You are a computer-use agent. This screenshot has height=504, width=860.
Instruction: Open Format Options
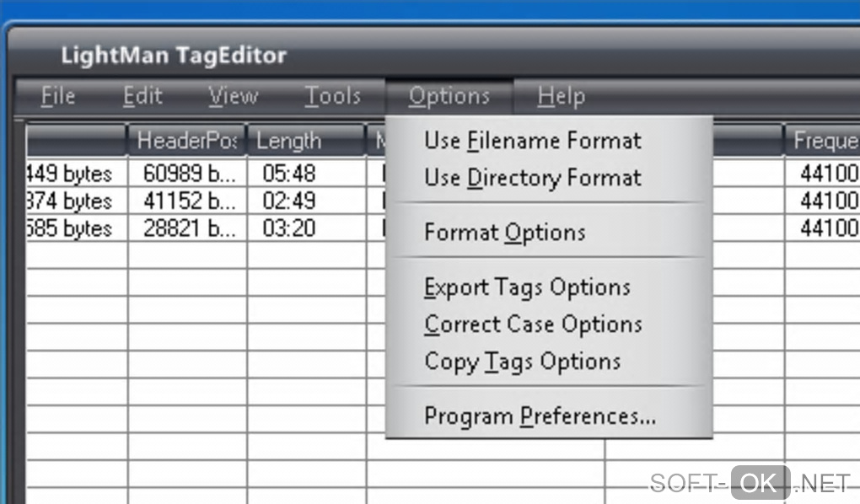click(504, 233)
